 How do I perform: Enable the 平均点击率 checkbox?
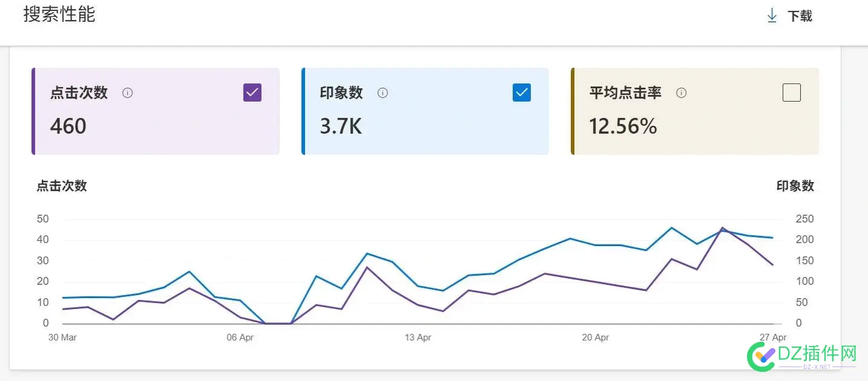pos(791,92)
